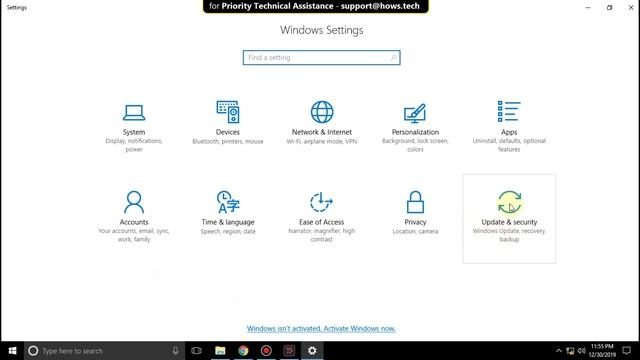
Task: Click inside the Find a setting field
Action: 321,58
